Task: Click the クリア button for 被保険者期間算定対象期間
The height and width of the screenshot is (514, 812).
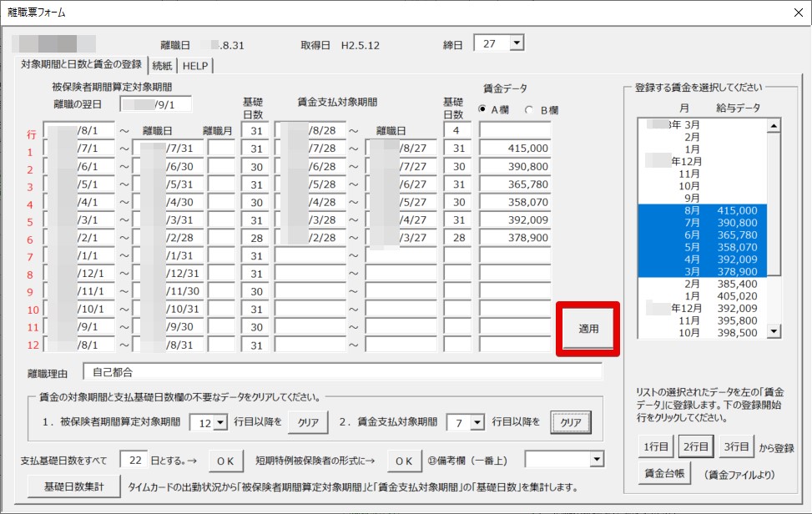Action: pos(308,422)
